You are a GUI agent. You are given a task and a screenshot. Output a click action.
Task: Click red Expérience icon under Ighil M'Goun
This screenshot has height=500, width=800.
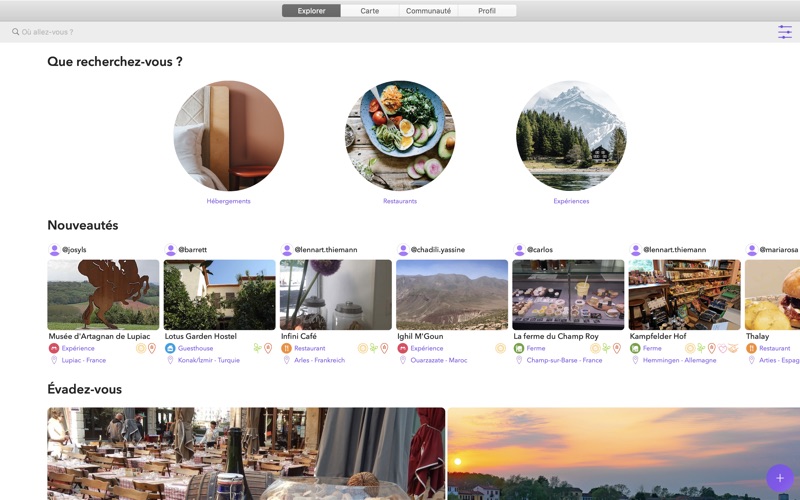[403, 348]
